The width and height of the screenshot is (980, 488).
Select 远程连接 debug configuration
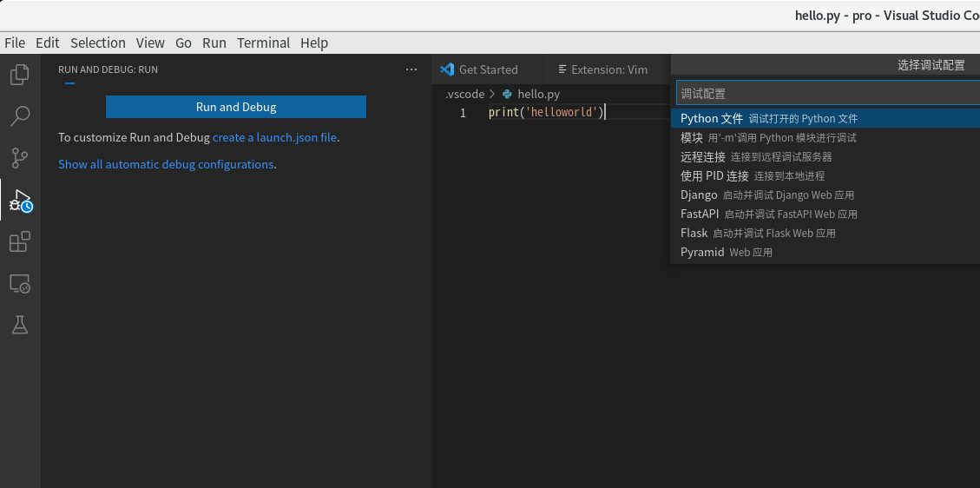[825, 157]
